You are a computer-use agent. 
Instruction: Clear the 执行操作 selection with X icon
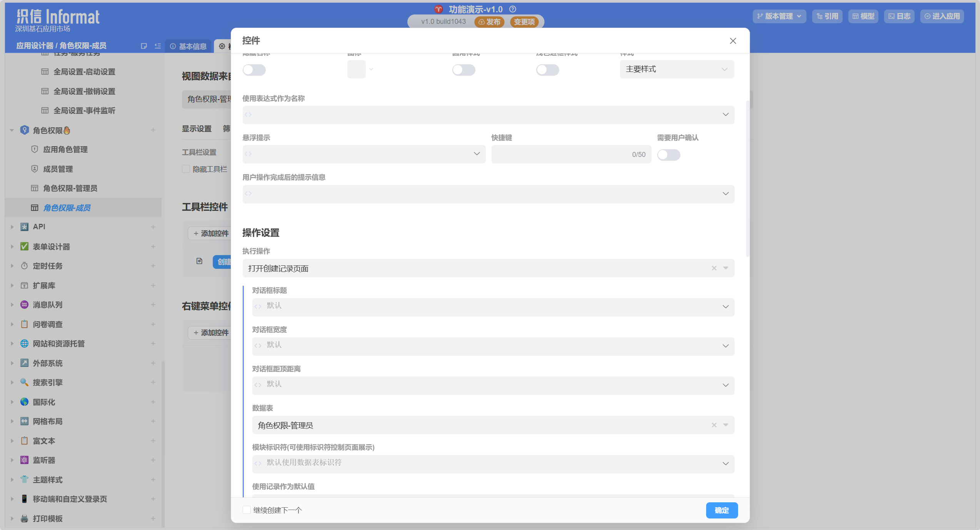point(714,268)
